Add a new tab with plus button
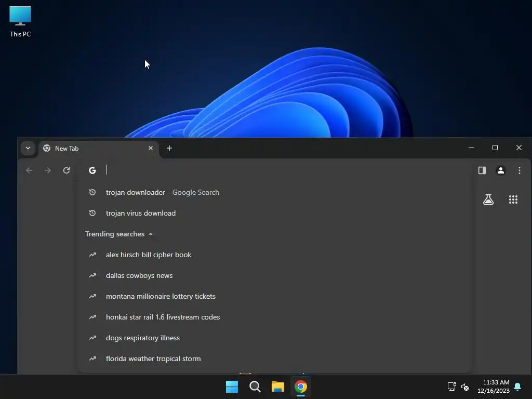 click(x=169, y=148)
